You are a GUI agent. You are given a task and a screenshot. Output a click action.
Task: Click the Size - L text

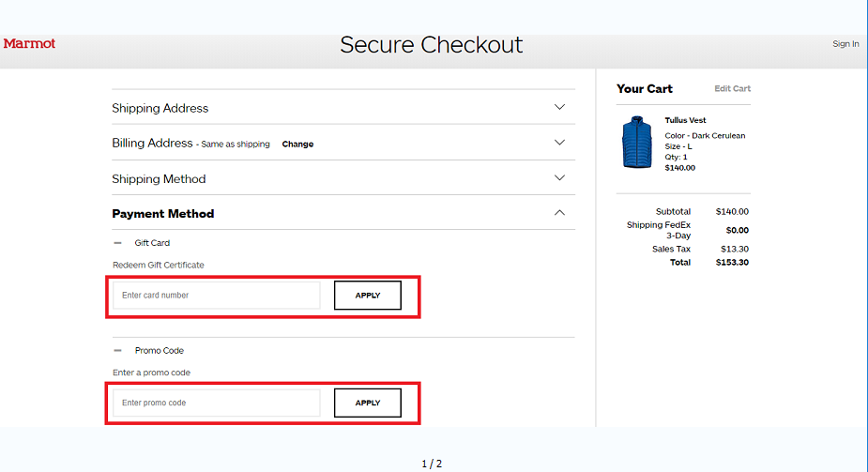pos(678,146)
